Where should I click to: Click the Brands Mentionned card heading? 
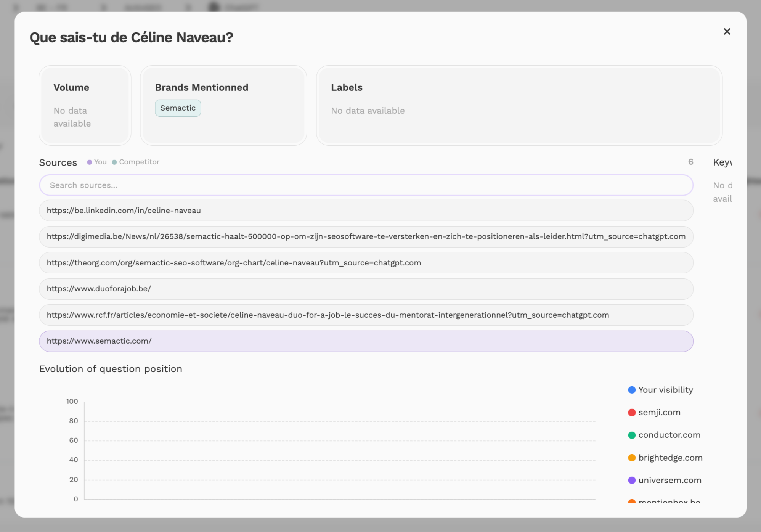(x=201, y=87)
